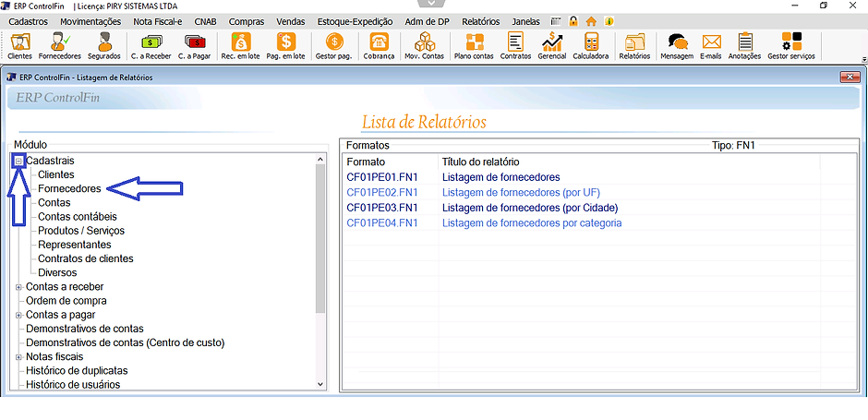Select Listagem de fornecedores (por UF)
The width and height of the screenshot is (868, 420).
[x=521, y=193]
